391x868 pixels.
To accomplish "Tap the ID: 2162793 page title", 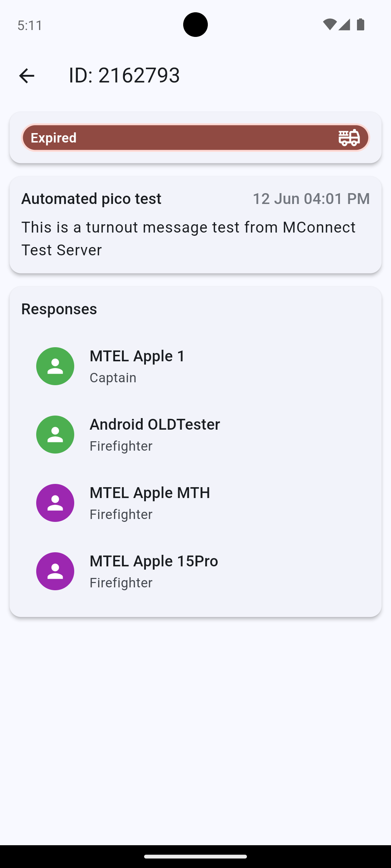I will click(124, 75).
